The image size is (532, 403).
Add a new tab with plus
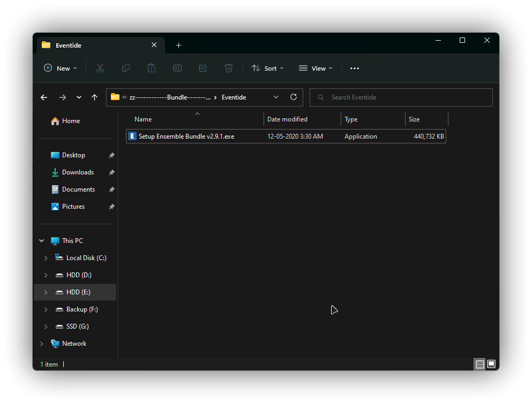coord(179,45)
